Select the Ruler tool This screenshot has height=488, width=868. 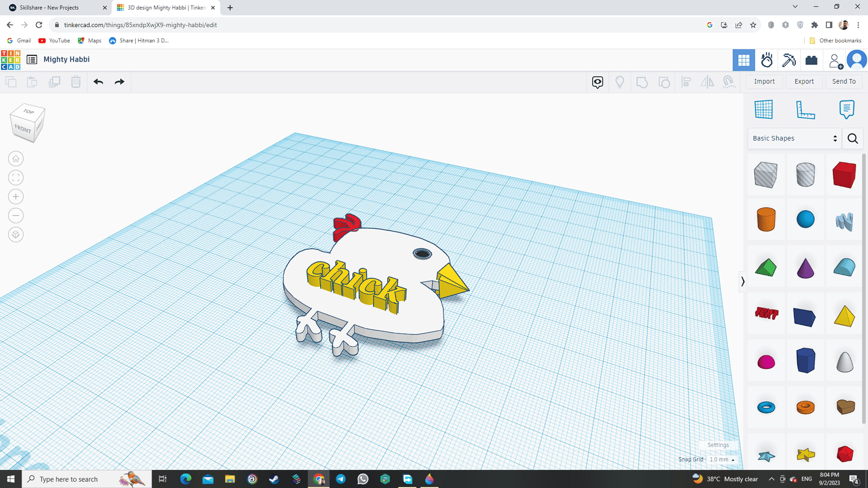805,110
